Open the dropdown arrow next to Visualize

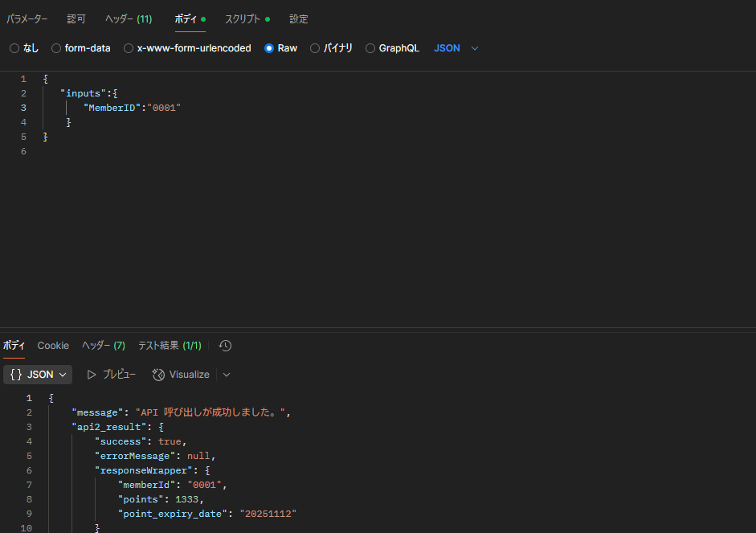(227, 375)
